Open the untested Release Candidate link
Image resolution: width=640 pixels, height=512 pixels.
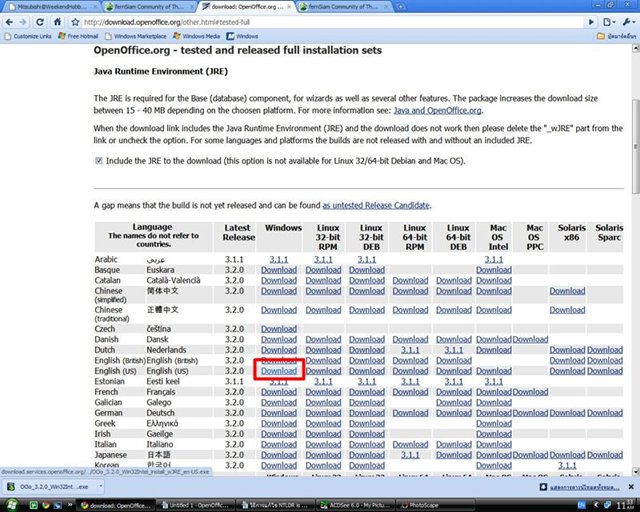click(x=375, y=205)
